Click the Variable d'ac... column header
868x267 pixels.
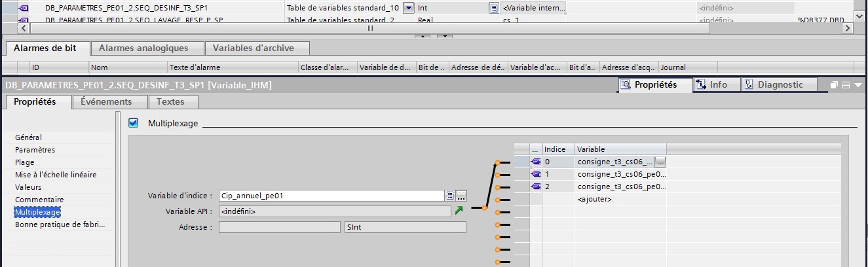click(x=537, y=67)
